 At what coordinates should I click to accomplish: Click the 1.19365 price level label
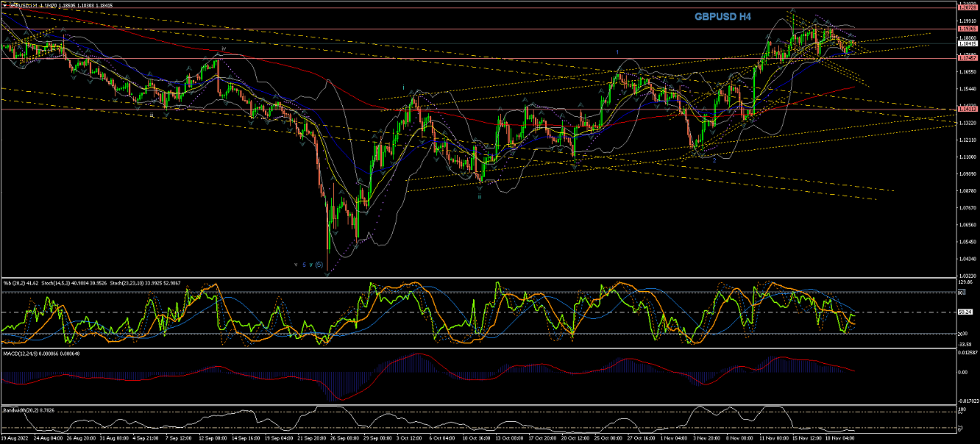967,29
